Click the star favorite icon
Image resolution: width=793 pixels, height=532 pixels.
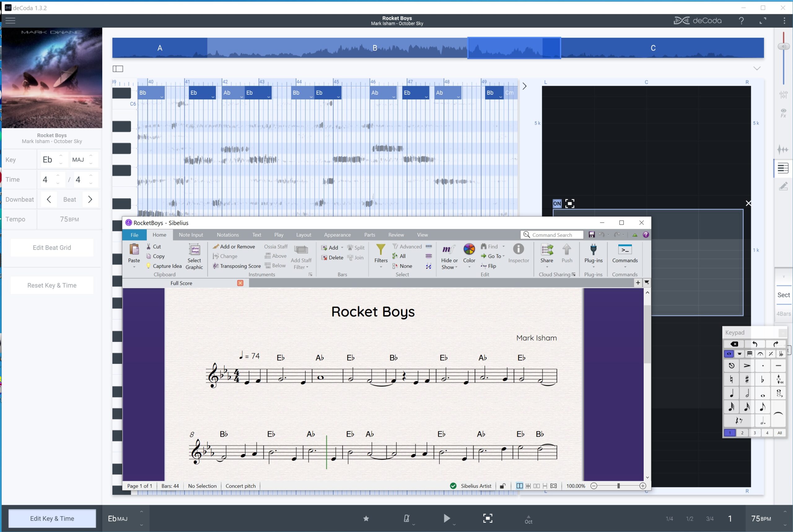click(366, 518)
